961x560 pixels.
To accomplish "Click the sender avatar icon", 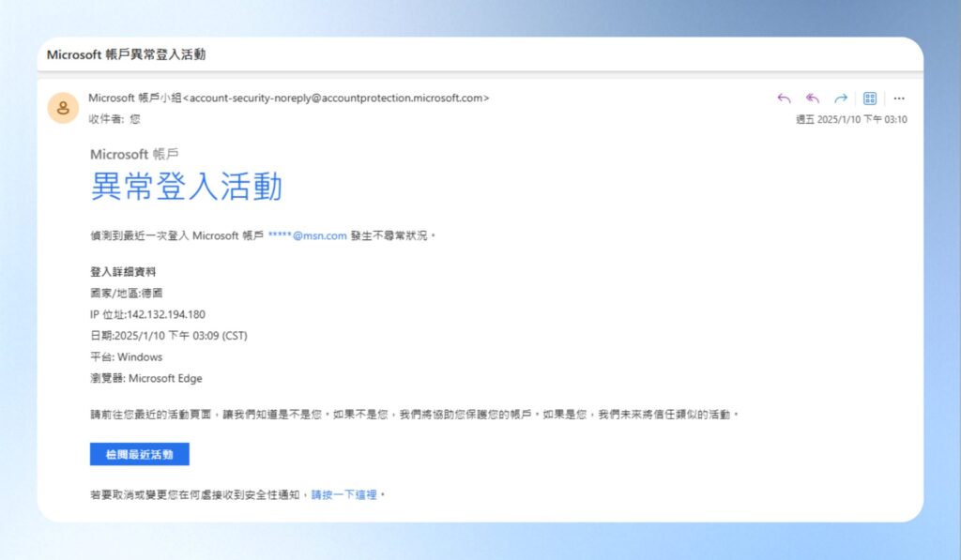I will pos(63,108).
